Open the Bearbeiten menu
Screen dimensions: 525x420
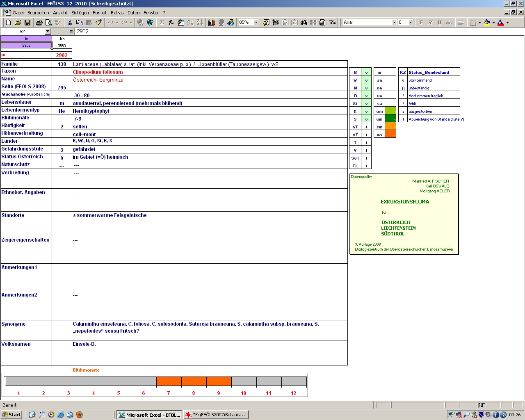coord(38,13)
